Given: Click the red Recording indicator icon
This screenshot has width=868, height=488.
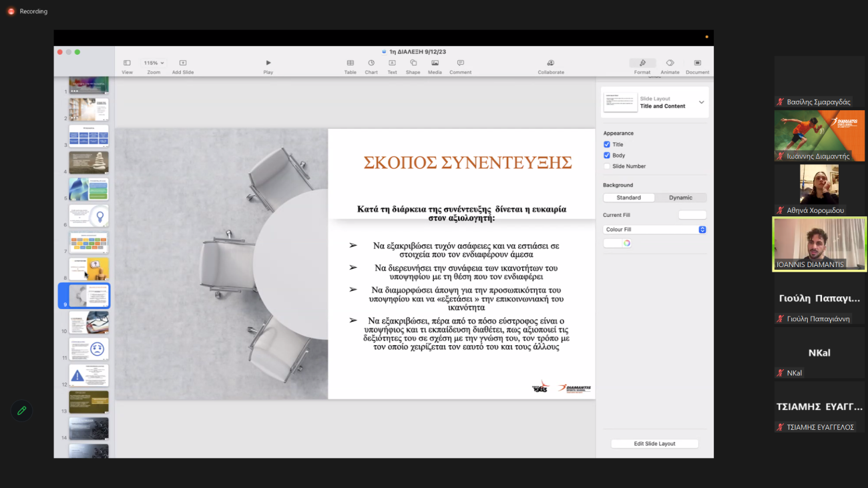Looking at the screenshot, I should coord(11,11).
